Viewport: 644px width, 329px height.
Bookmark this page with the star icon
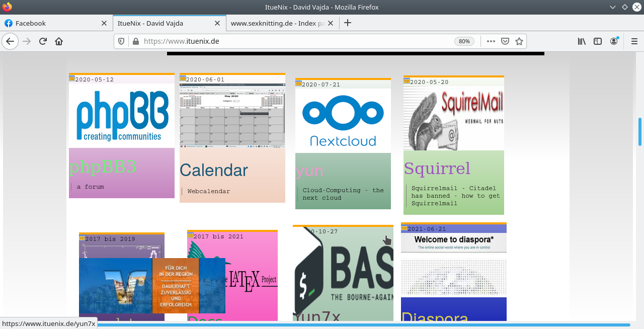point(519,41)
